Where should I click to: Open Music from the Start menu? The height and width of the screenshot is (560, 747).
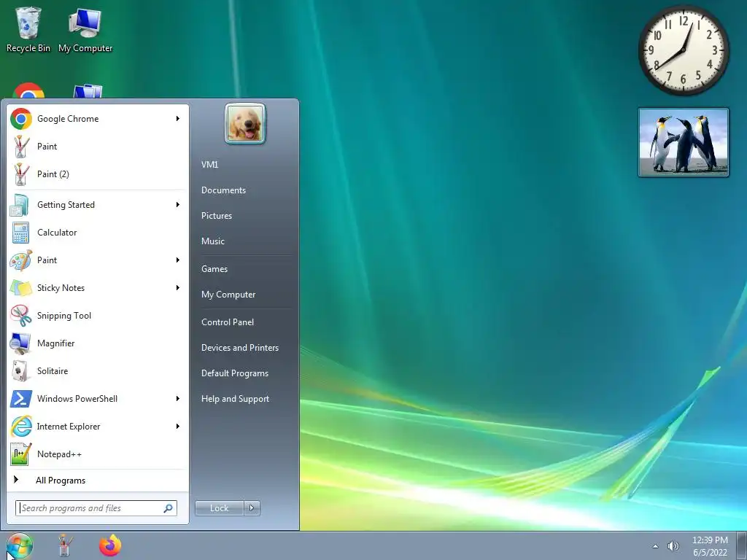point(212,241)
